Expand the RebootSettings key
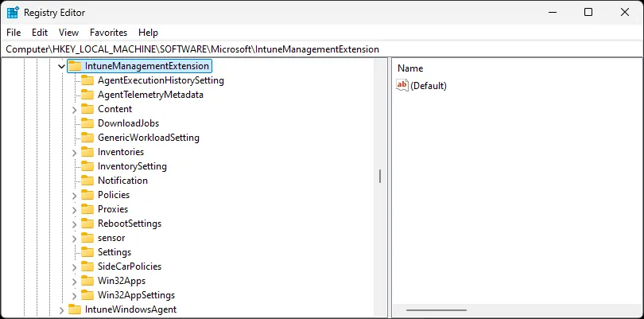644x319 pixels. coord(75,224)
